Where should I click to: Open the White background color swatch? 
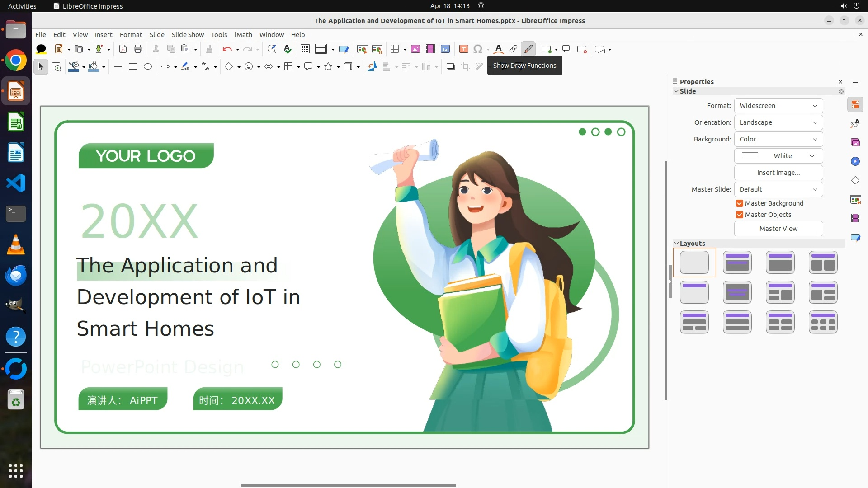(778, 156)
